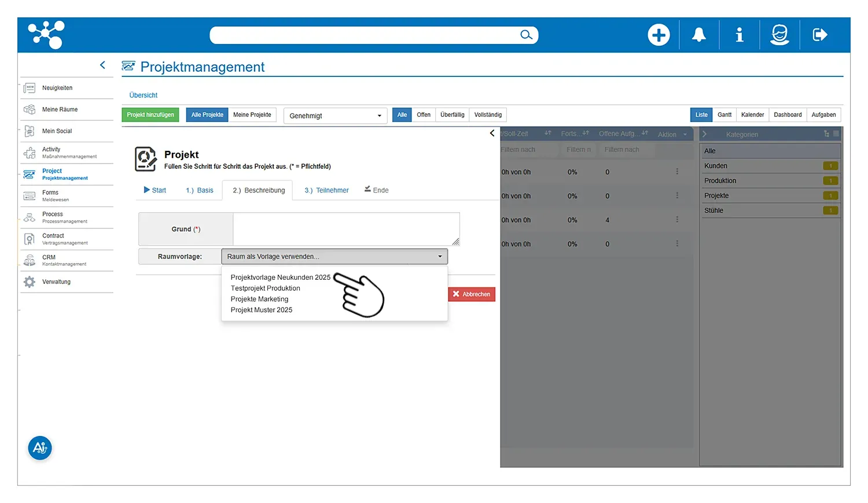Open Verwaltung gear in sidebar
Screen dimensions: 868x503
pyautogui.click(x=30, y=282)
